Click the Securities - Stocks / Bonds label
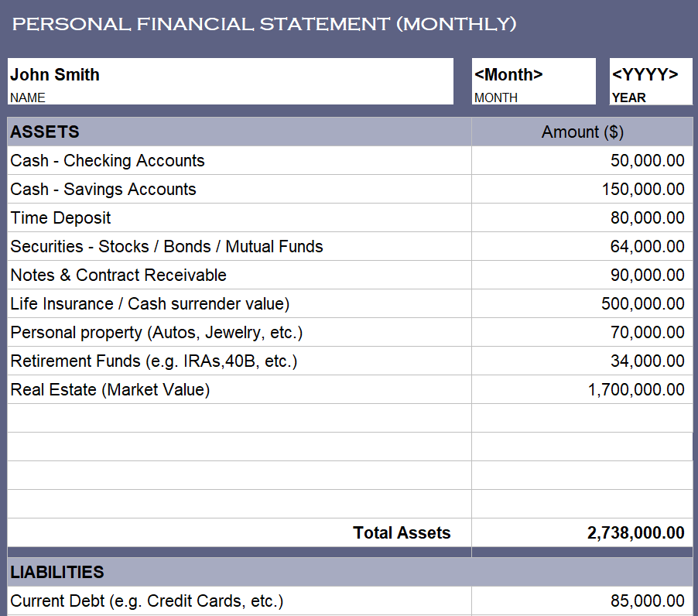Image resolution: width=698 pixels, height=616 pixels. coord(166,247)
